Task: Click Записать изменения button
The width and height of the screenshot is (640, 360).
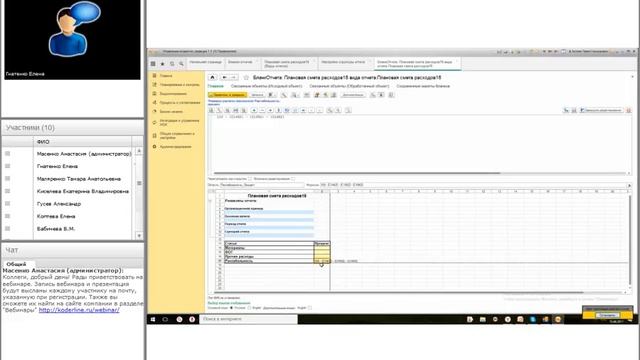Action: [x=601, y=110]
